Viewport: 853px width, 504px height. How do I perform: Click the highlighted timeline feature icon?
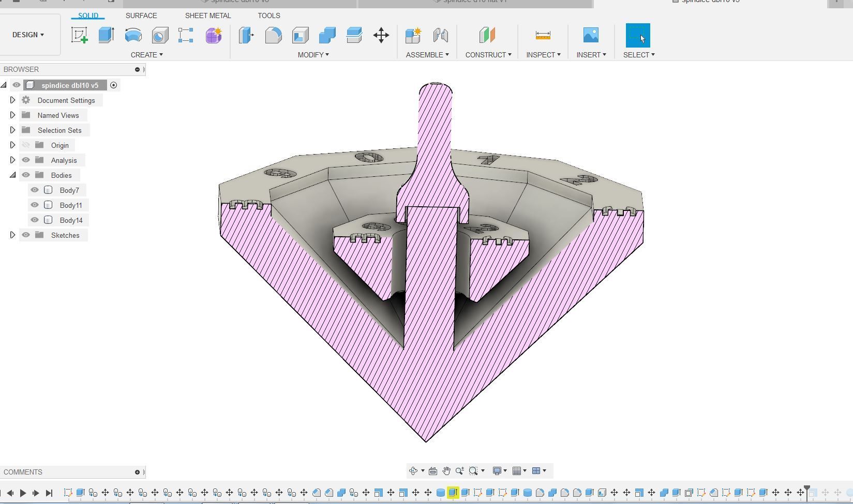453,493
